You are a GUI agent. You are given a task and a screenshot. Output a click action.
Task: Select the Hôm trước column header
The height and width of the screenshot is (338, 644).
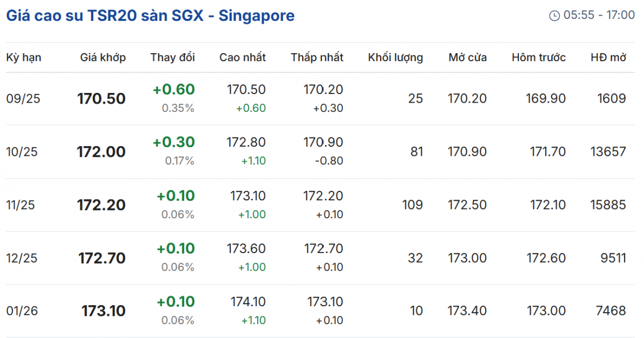[539, 57]
